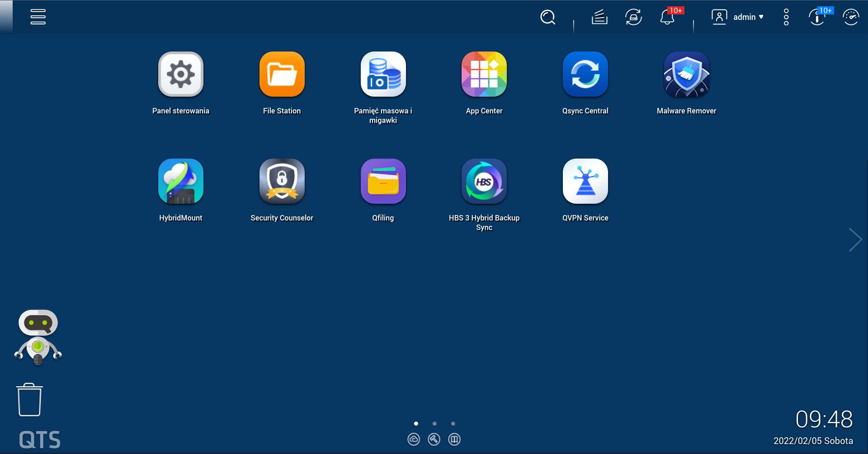Screen dimensions: 868x454
Task: Open the search magnifier icon
Action: point(547,17)
